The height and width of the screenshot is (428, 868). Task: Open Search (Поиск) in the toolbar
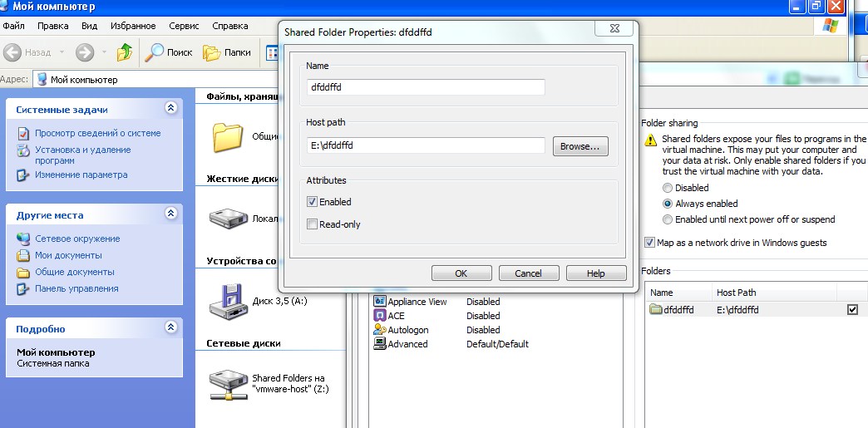pos(169,52)
